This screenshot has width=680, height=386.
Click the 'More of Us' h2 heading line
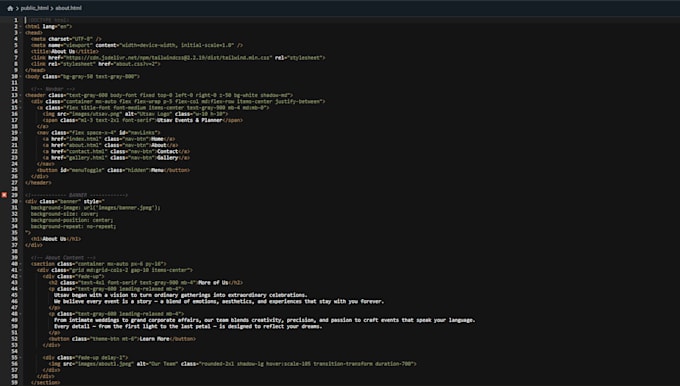click(146, 282)
